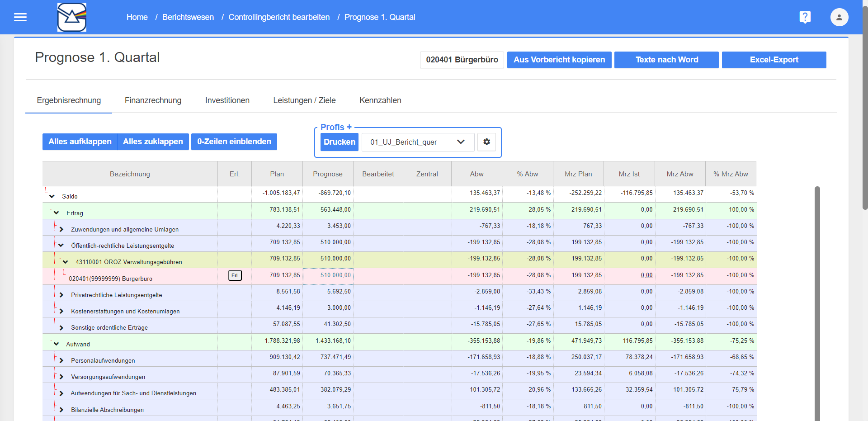The height and width of the screenshot is (421, 868).
Task: Open print profile settings gear icon
Action: [486, 142]
